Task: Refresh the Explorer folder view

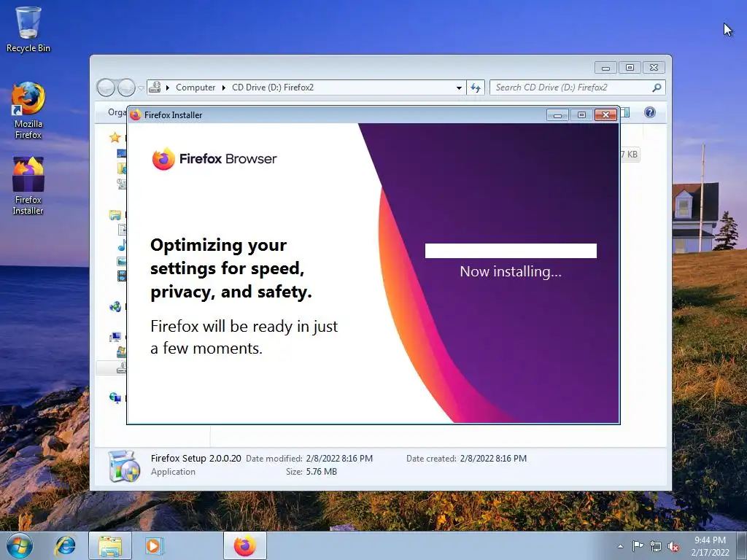Action: pos(476,87)
